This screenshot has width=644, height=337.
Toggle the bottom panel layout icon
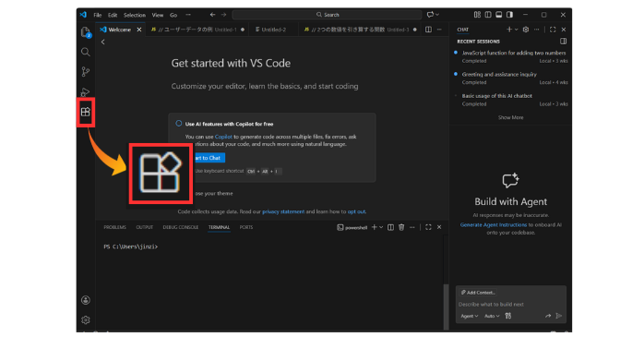(498, 15)
